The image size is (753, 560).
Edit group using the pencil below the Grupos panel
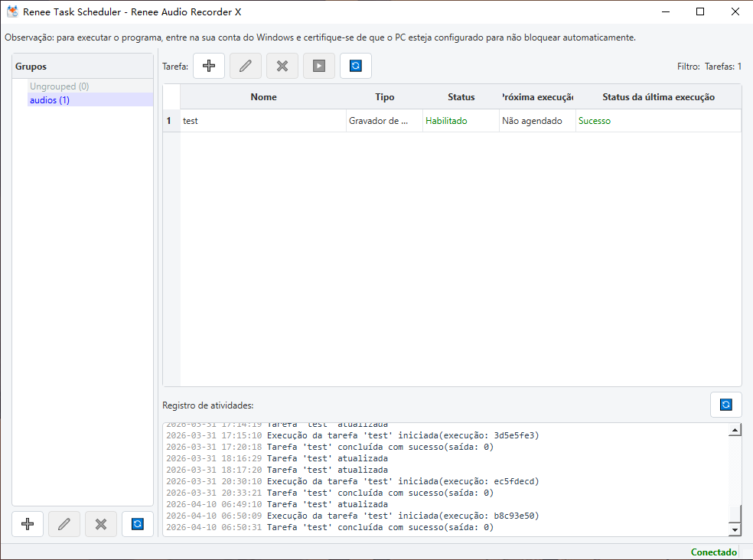[64, 524]
